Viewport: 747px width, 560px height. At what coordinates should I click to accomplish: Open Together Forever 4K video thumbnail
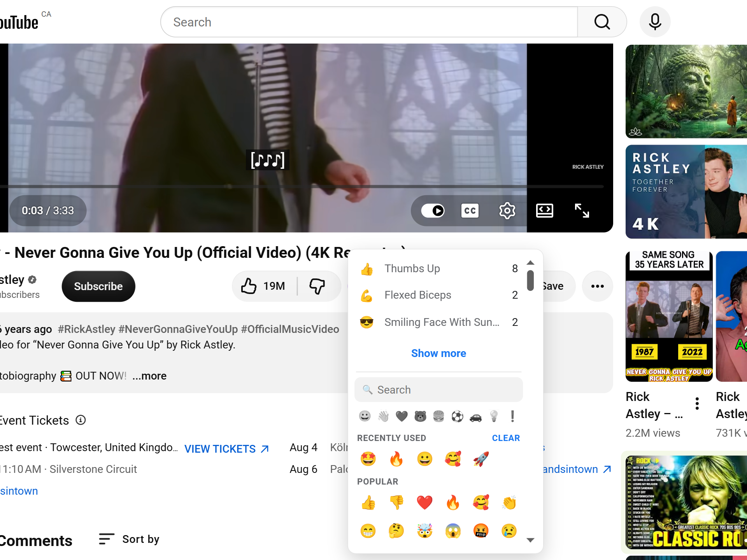686,192
